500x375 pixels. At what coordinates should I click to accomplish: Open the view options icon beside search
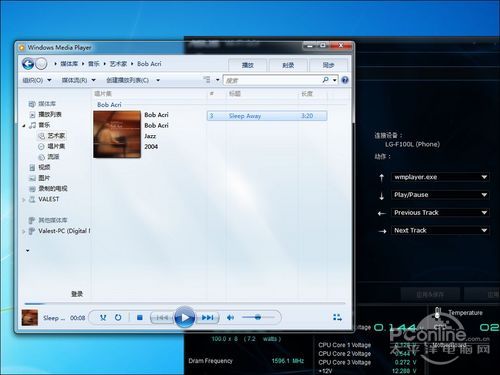pyautogui.click(x=207, y=80)
